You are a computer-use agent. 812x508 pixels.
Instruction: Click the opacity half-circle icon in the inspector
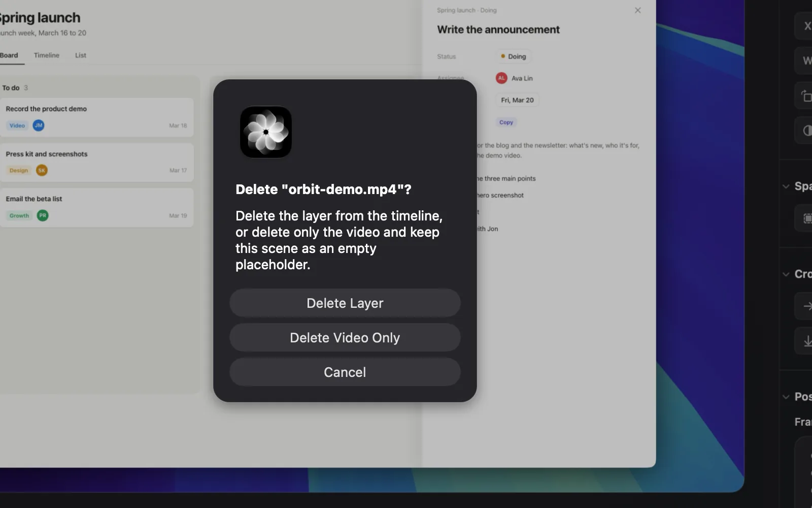[x=807, y=131]
